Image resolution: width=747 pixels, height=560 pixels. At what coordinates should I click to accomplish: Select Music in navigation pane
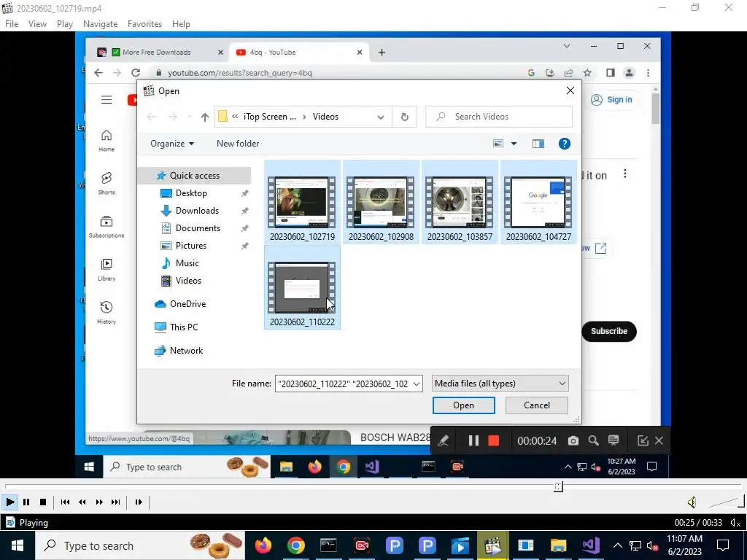187,263
